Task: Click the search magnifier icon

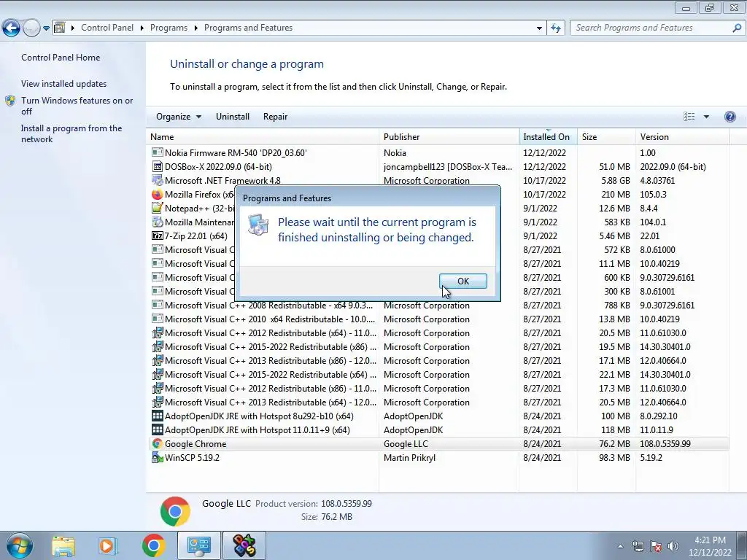Action: click(x=737, y=28)
